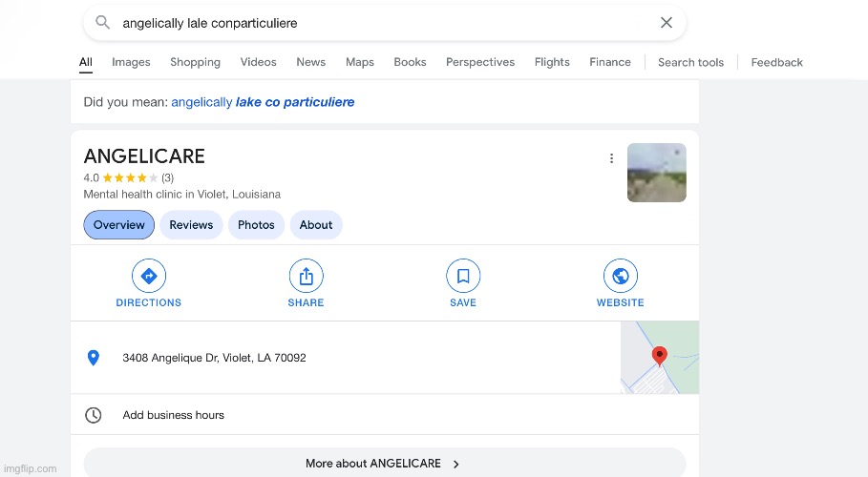
Task: Open the Website globe icon
Action: point(621,277)
